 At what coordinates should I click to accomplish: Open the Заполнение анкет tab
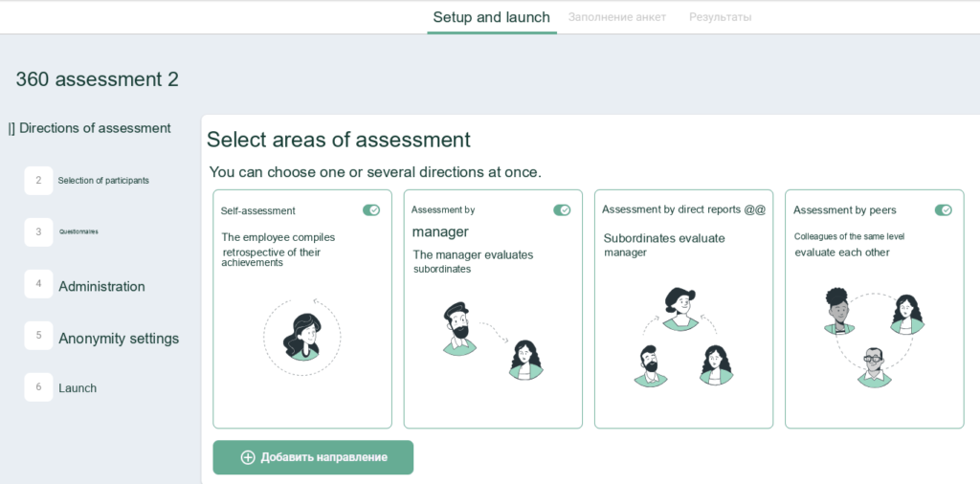point(617,17)
